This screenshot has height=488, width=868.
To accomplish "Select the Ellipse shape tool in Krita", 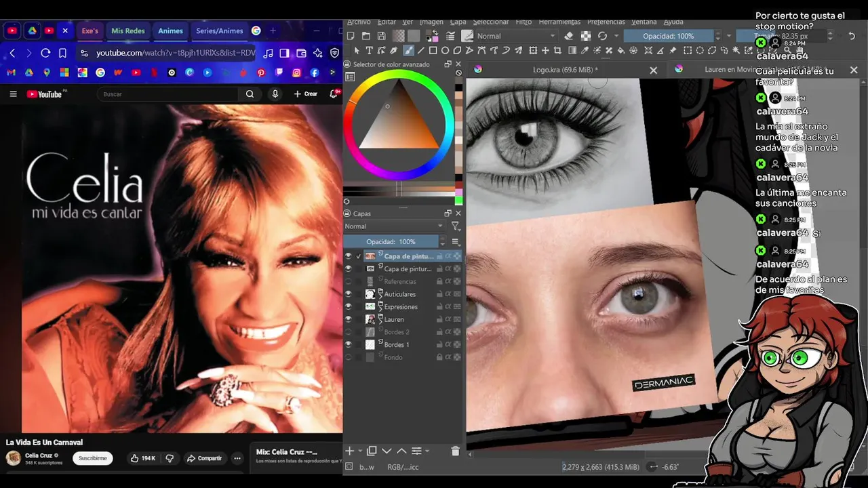I will point(445,50).
